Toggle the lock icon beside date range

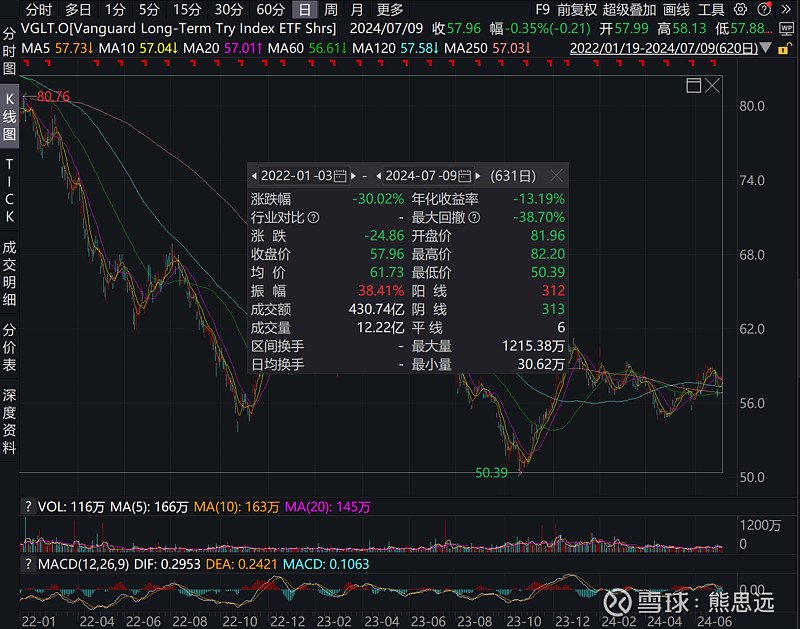(784, 49)
